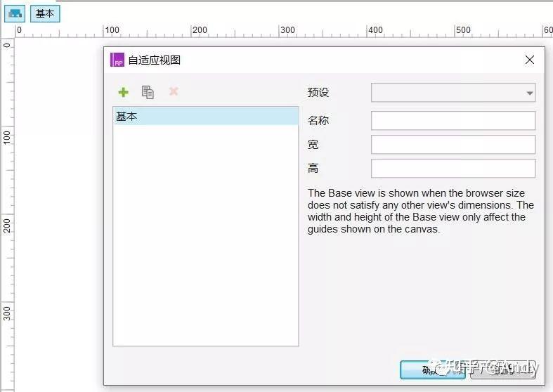The image size is (553, 392).
Task: Click the Axure RP icon in dialog title
Action: pyautogui.click(x=117, y=60)
